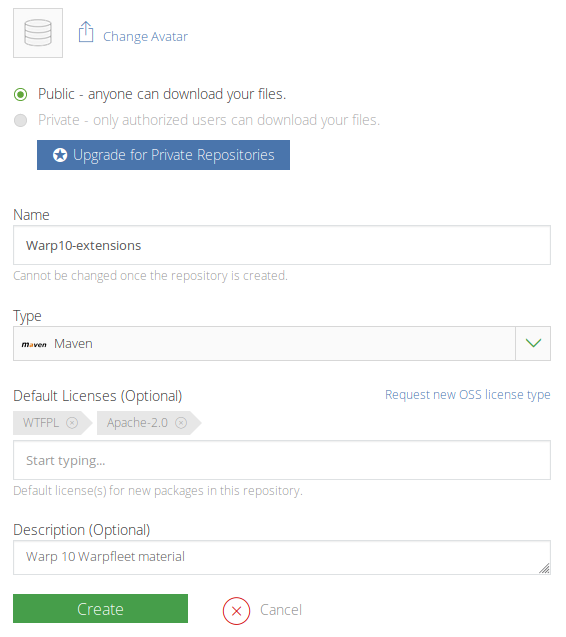Remove the WTFPL license tag
Viewport: 566px width, 637px height.
tap(72, 423)
